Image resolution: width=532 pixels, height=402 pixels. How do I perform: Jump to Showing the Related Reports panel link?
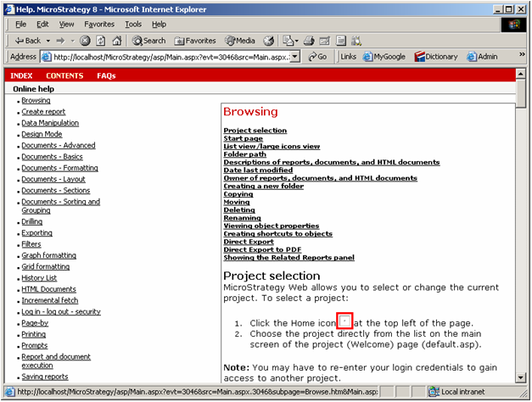[x=289, y=258]
